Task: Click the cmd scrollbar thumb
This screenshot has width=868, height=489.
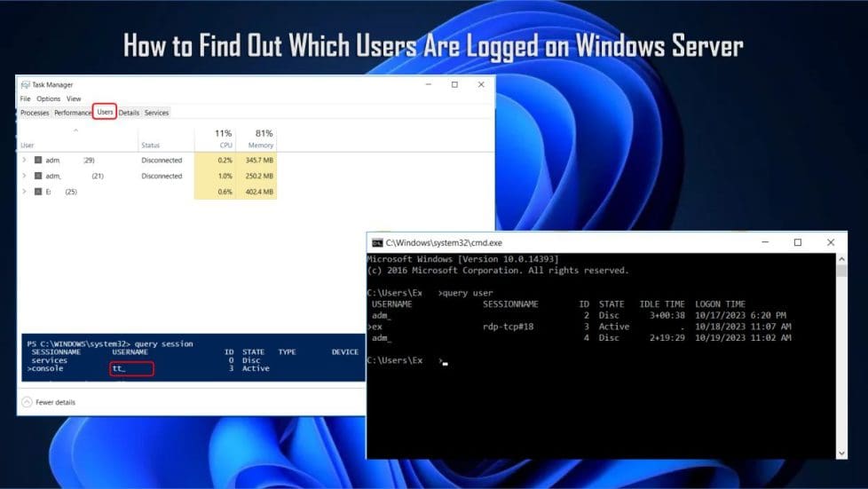Action: click(x=841, y=271)
